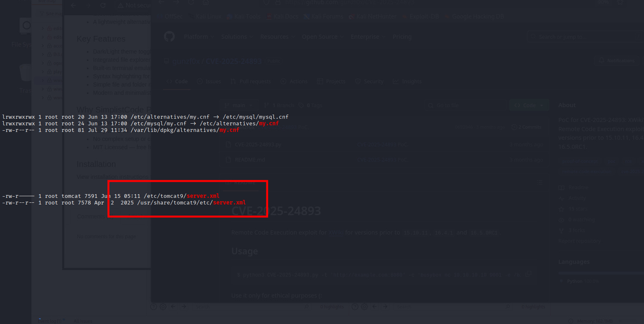Follow the XWiki link in the README
Image resolution: width=644 pixels, height=324 pixels.
(x=336, y=232)
